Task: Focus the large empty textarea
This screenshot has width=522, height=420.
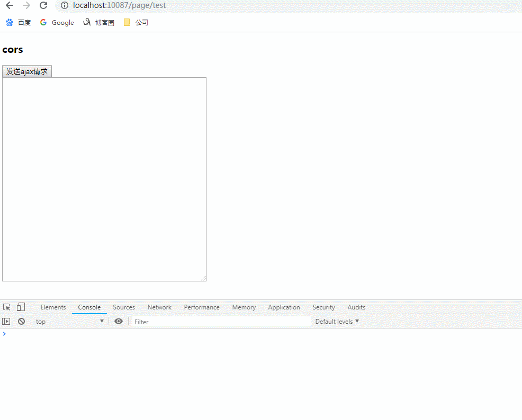Action: point(104,179)
